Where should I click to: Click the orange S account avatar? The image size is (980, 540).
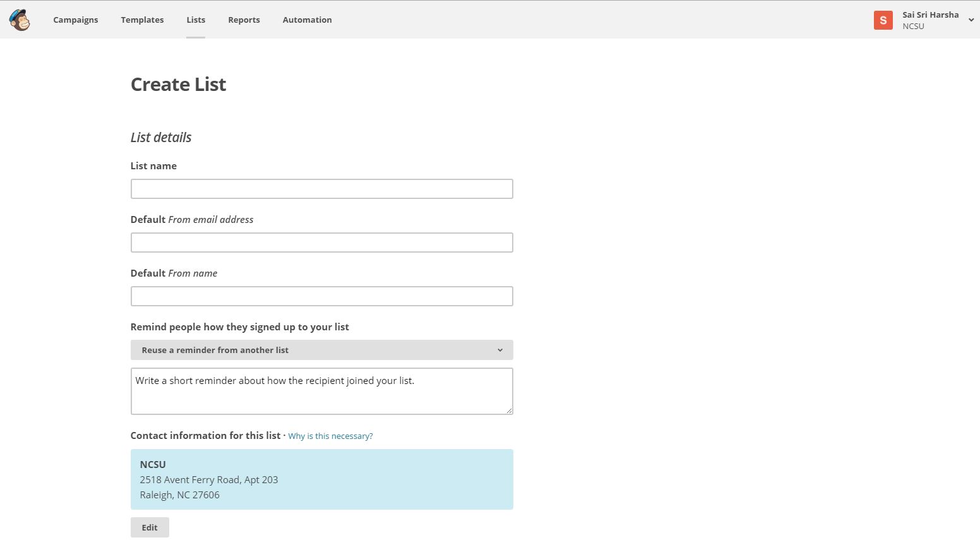click(x=883, y=20)
